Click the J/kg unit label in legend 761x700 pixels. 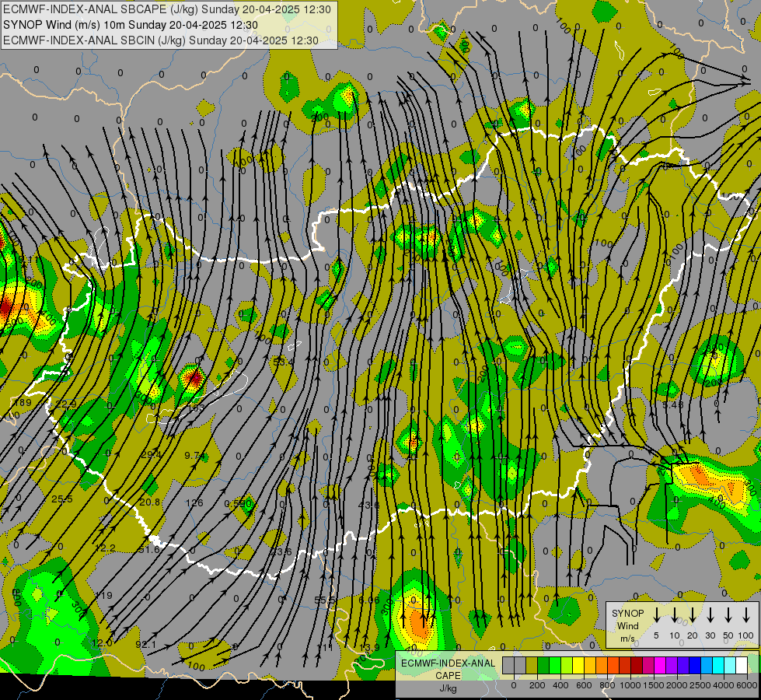[448, 688]
